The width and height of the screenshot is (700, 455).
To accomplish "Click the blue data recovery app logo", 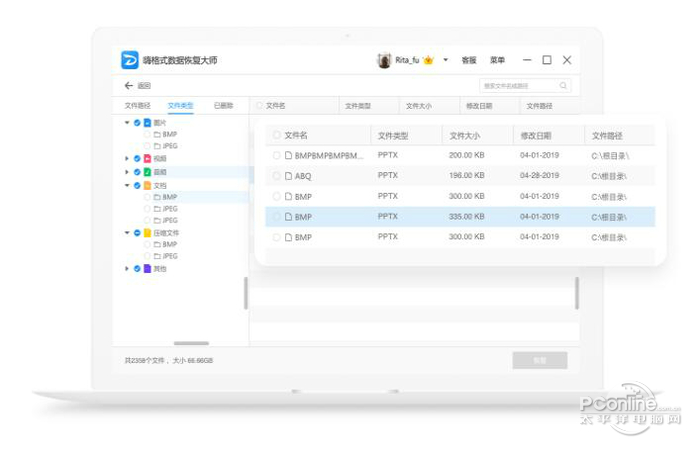I will tap(130, 60).
